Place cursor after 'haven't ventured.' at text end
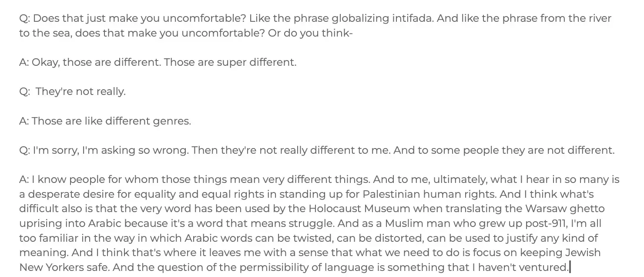Screen dimensions: 644x277 pyautogui.click(x=569, y=267)
